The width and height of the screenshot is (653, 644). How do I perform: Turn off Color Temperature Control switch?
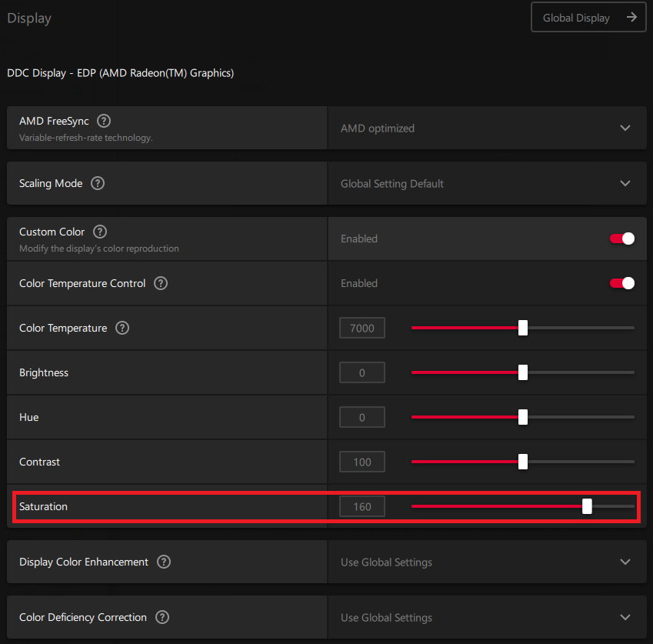coord(622,283)
